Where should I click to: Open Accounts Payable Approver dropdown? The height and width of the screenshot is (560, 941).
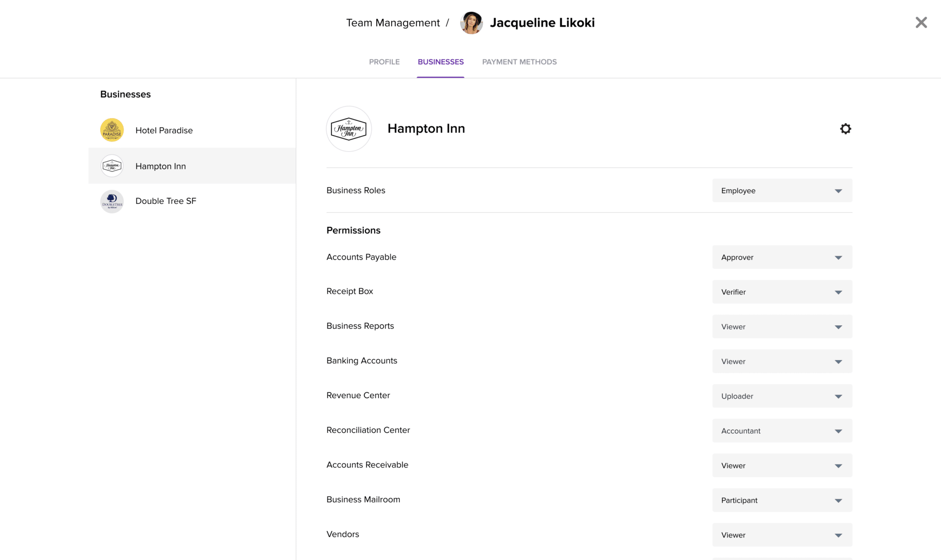coord(782,257)
